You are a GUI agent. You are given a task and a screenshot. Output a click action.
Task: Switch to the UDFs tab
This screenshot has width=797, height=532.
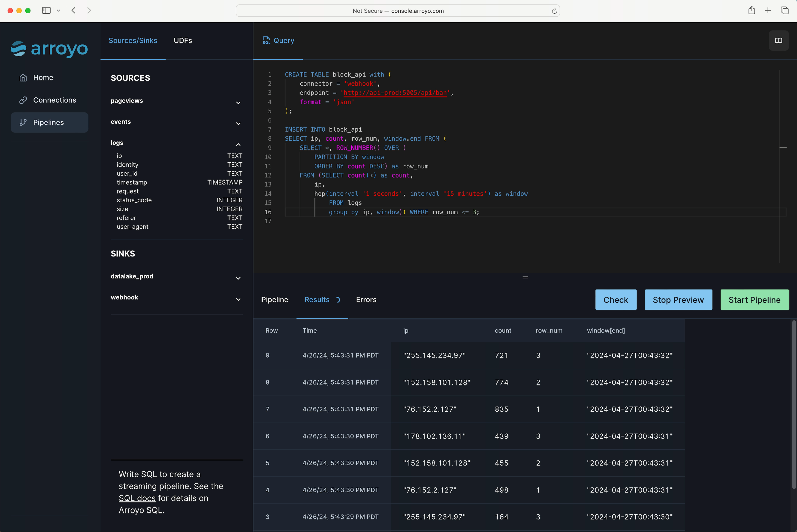point(183,40)
